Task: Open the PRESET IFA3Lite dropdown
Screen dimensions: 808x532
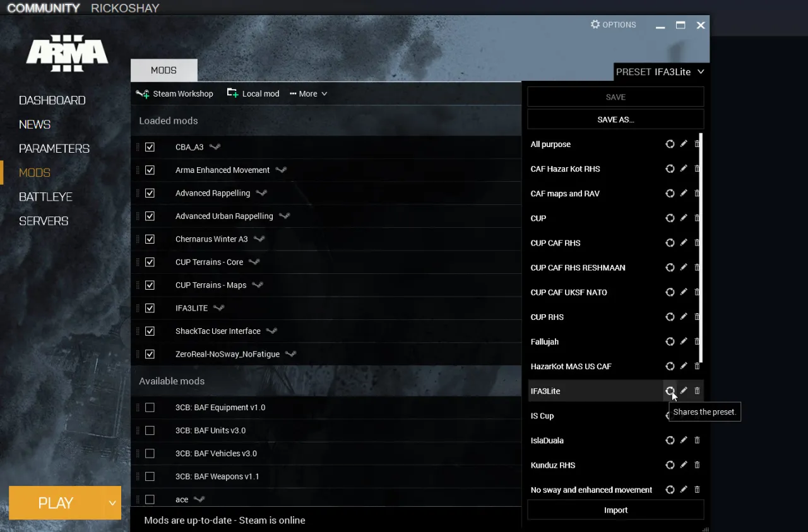Action: point(660,72)
